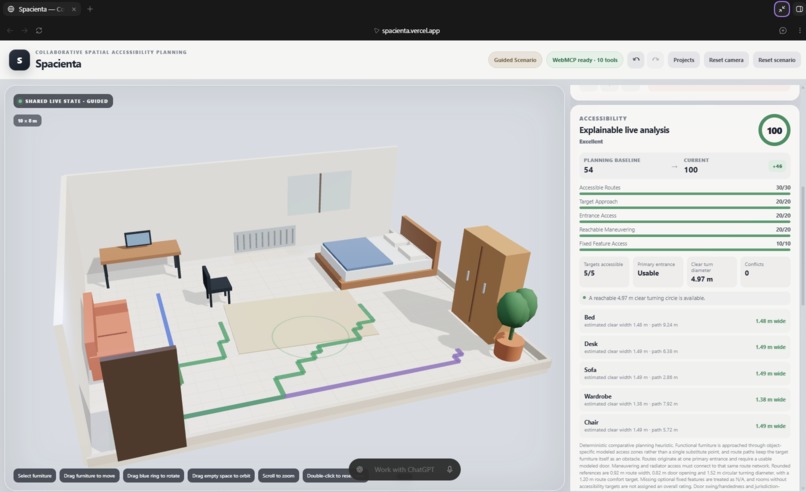The image size is (806, 492).
Task: Select the Spacienta browser tab
Action: pos(41,9)
